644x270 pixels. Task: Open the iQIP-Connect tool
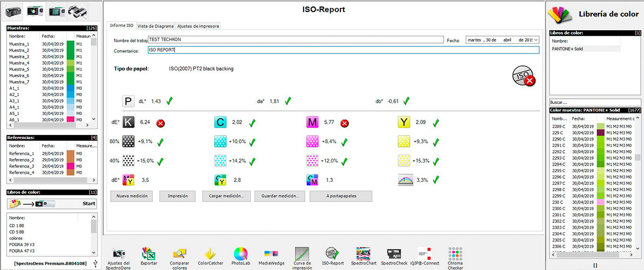tap(424, 256)
